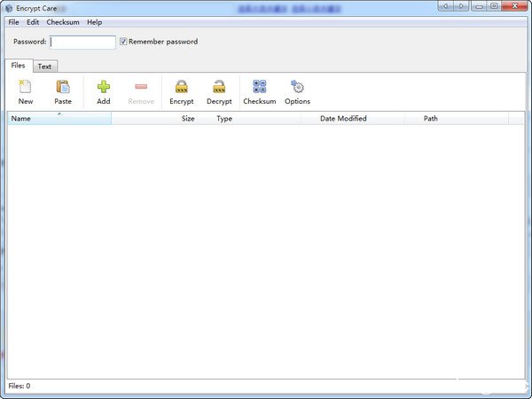Toggle the Remember password checkbox
Image resolution: width=532 pixels, height=399 pixels.
click(x=124, y=42)
